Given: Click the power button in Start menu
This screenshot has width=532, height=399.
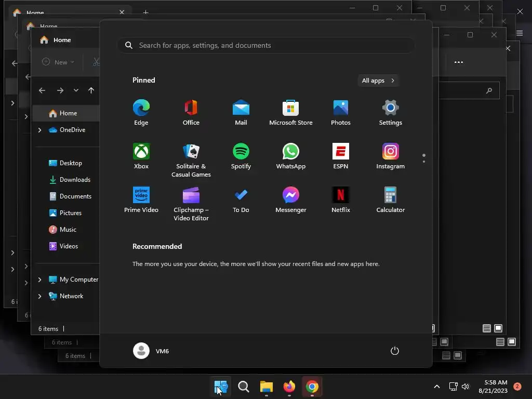Looking at the screenshot, I should click(x=395, y=351).
